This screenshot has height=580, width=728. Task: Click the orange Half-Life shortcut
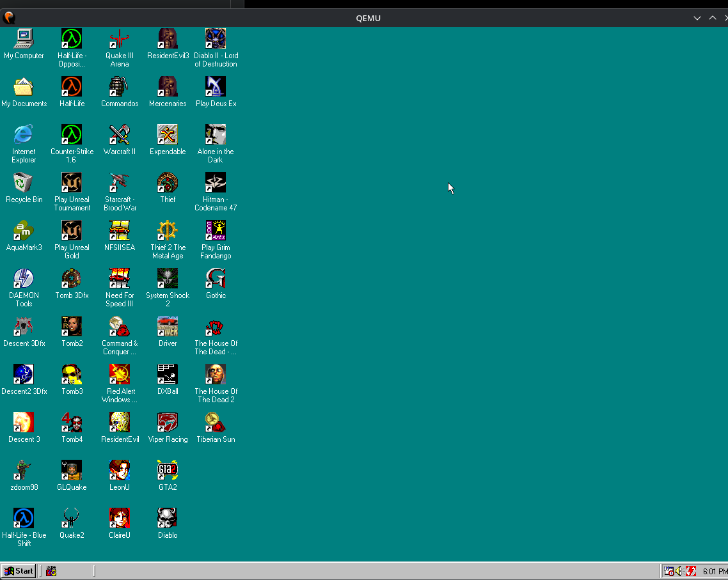click(72, 86)
